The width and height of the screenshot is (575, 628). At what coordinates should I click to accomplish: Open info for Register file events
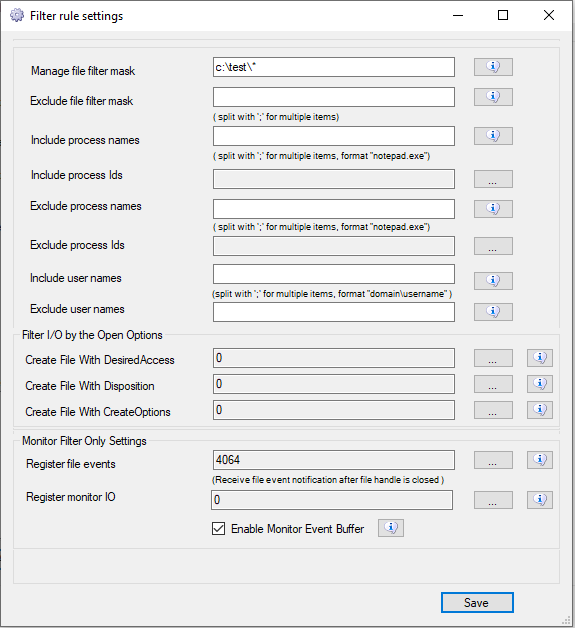(x=539, y=459)
